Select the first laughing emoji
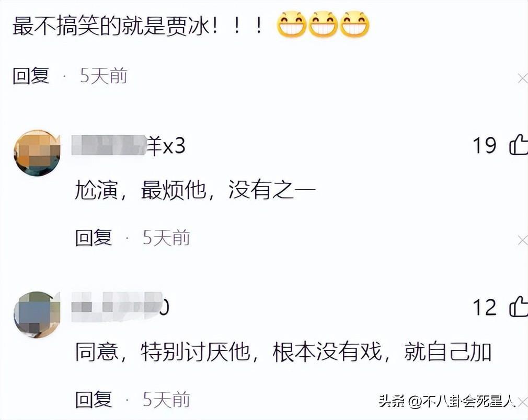 pyautogui.click(x=291, y=24)
